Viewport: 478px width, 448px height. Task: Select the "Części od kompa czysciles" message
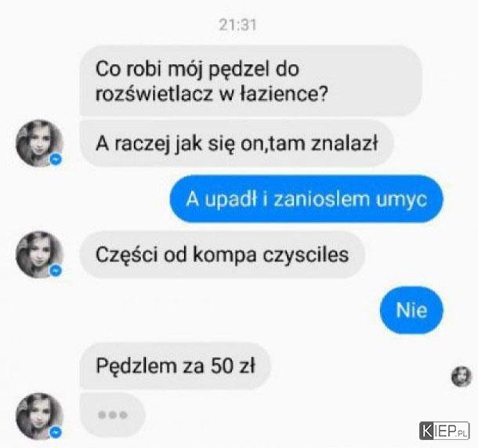click(x=222, y=255)
